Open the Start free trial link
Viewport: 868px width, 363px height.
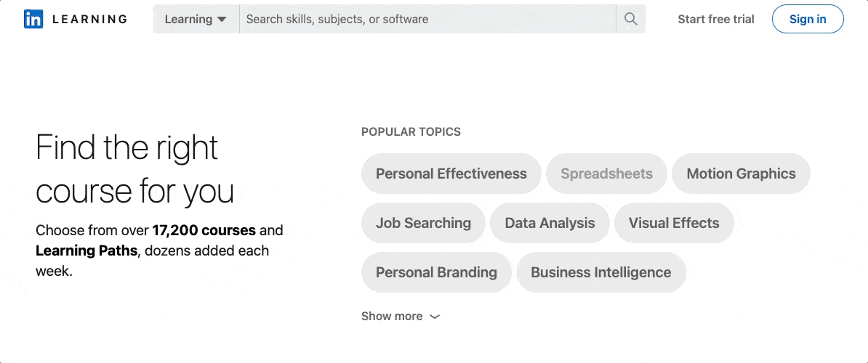pos(715,20)
